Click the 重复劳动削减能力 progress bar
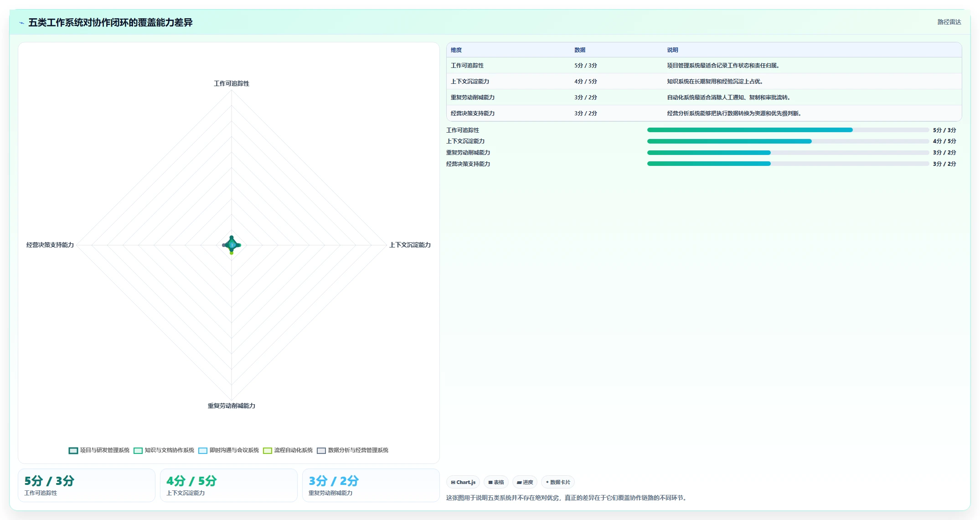 coord(788,153)
